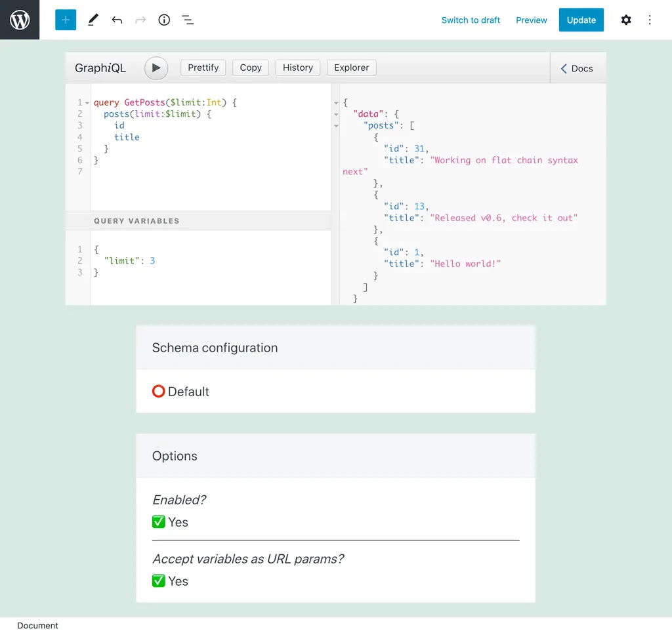Viewport: 672px width, 633px height.
Task: Click the "limit" variable value 3
Action: tap(152, 261)
